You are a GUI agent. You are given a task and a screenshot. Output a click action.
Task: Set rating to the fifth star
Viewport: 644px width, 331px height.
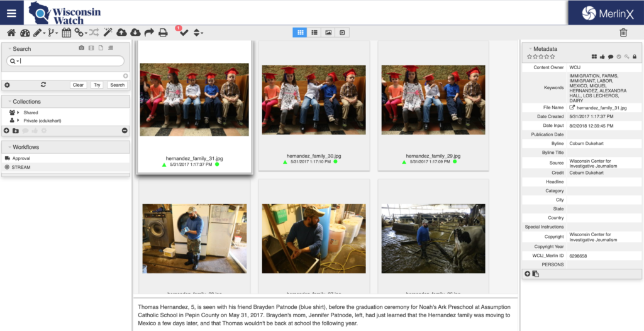click(x=552, y=57)
